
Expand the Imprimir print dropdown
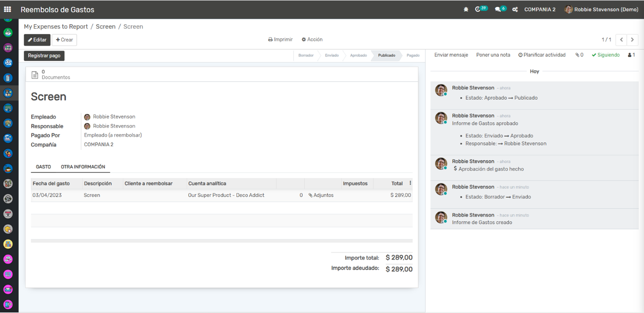click(280, 39)
